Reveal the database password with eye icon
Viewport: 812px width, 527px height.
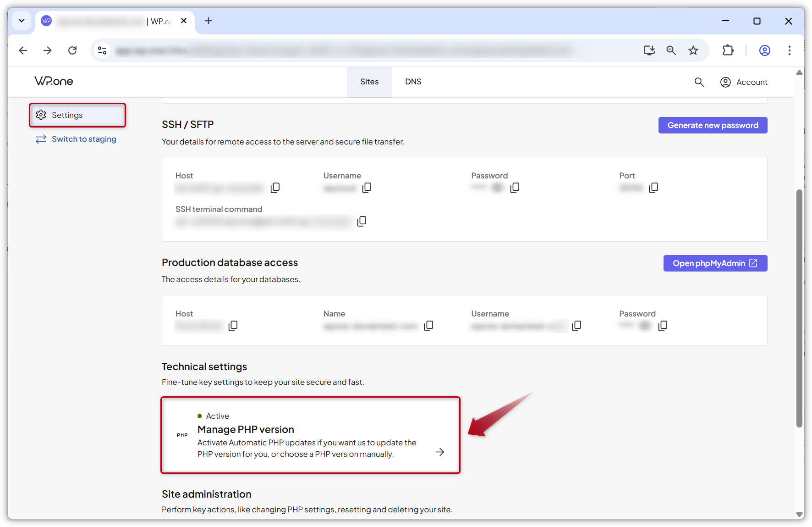(645, 325)
